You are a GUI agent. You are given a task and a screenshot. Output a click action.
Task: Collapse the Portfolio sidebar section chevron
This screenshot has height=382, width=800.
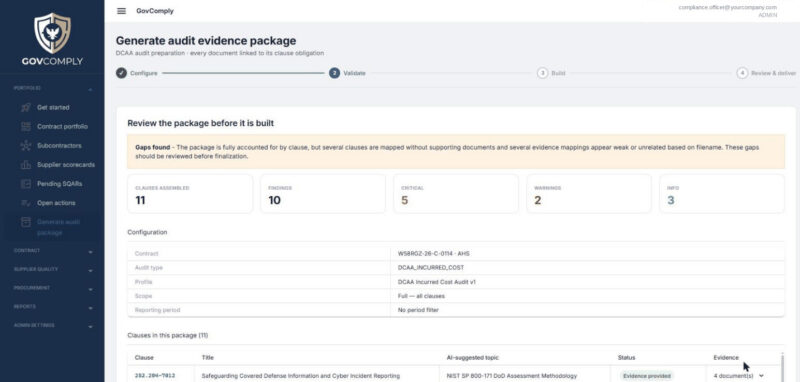[90, 89]
